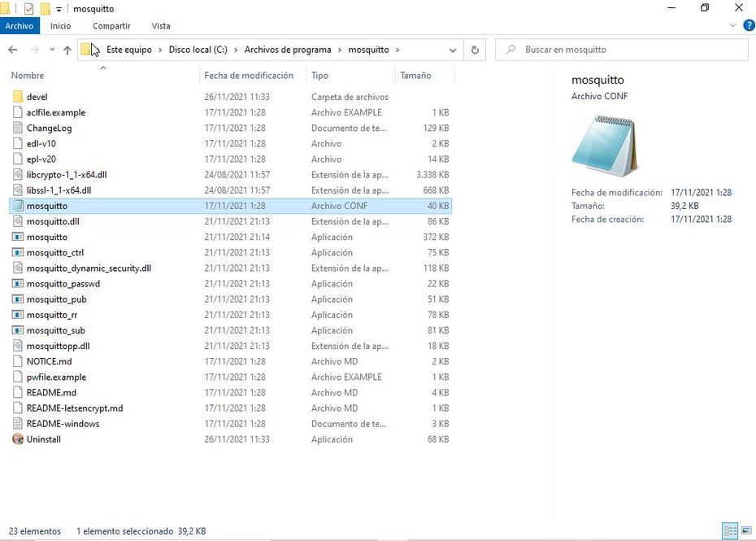Screen dimensions: 756x541
Task: Select the mosquitto_rr application icon
Action: [18, 315]
